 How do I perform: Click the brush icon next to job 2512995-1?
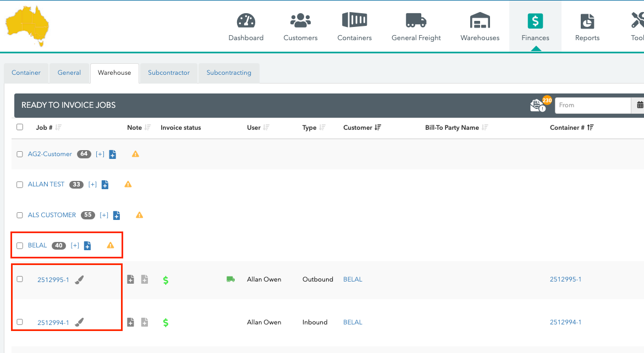[x=79, y=279]
